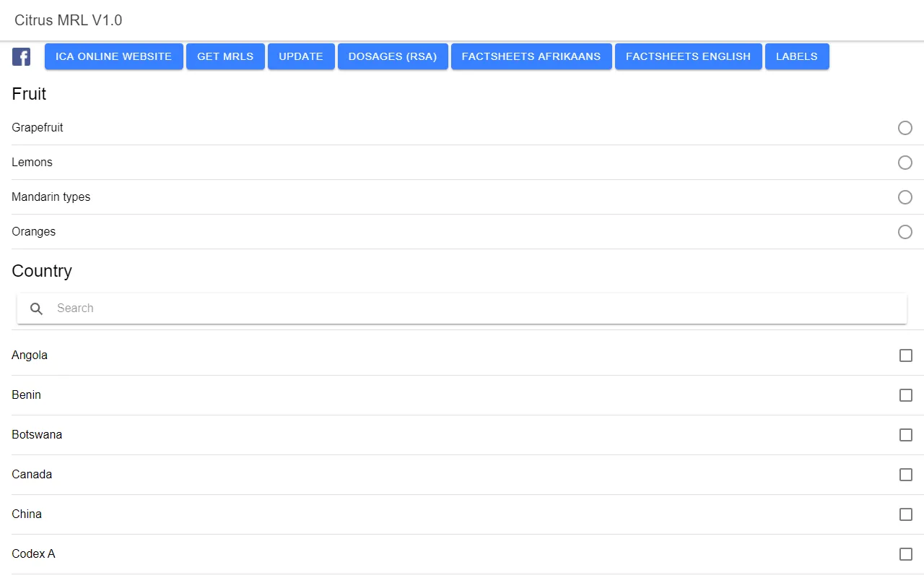Open the Facebook icon link
Viewport: 924px width, 578px height.
click(x=21, y=56)
